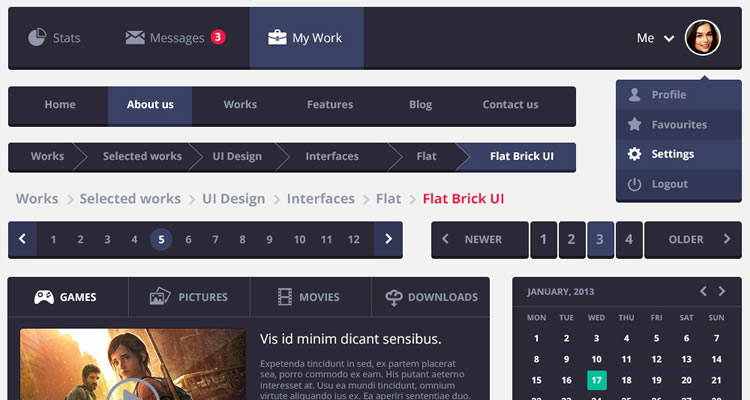750x400 pixels.
Task: Select the Games controller icon tab
Action: [x=44, y=297]
